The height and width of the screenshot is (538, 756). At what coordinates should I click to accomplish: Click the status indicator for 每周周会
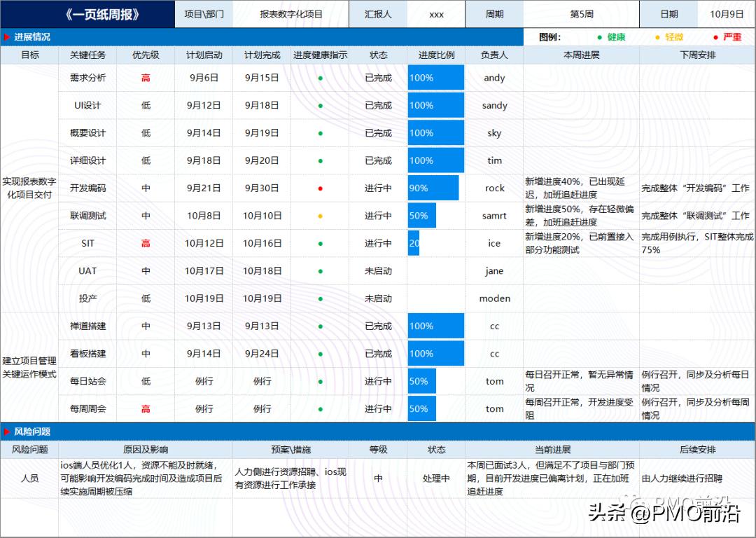point(319,408)
